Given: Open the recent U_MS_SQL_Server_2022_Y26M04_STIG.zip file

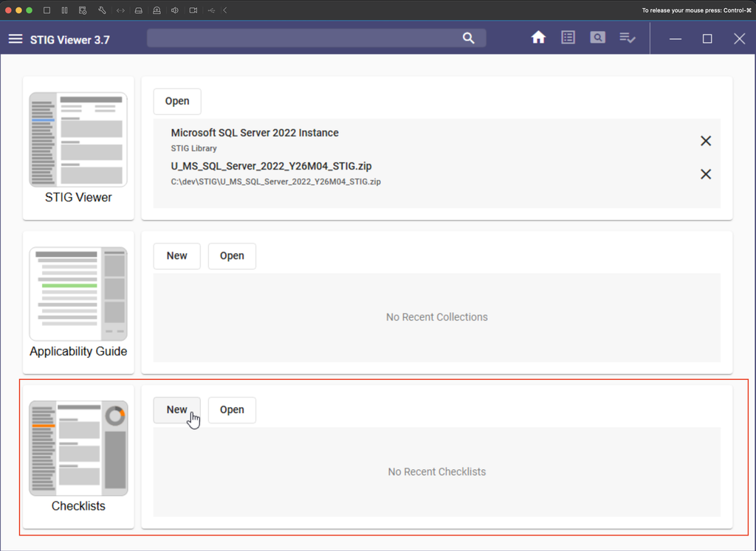Looking at the screenshot, I should tap(271, 166).
